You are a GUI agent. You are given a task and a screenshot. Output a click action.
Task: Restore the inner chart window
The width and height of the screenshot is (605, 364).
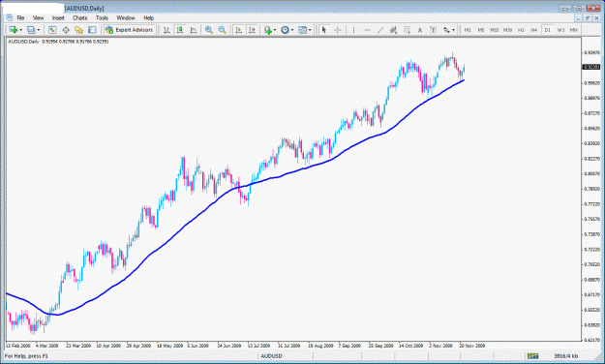[587, 18]
